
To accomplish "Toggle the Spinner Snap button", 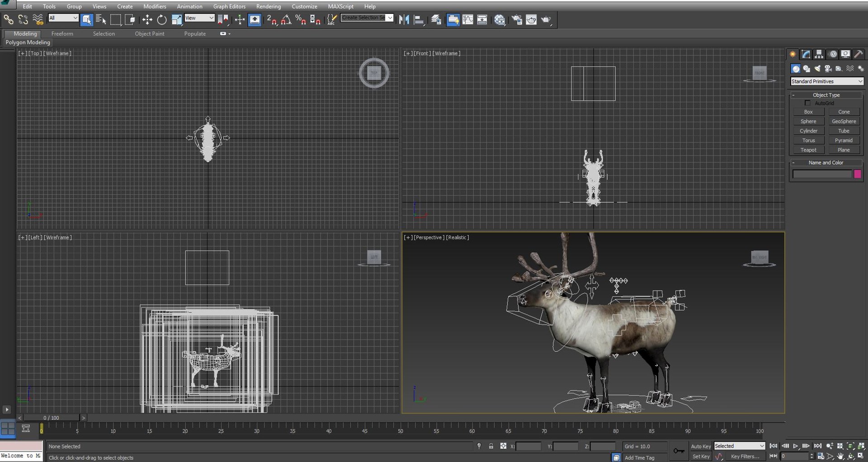I will coord(315,19).
